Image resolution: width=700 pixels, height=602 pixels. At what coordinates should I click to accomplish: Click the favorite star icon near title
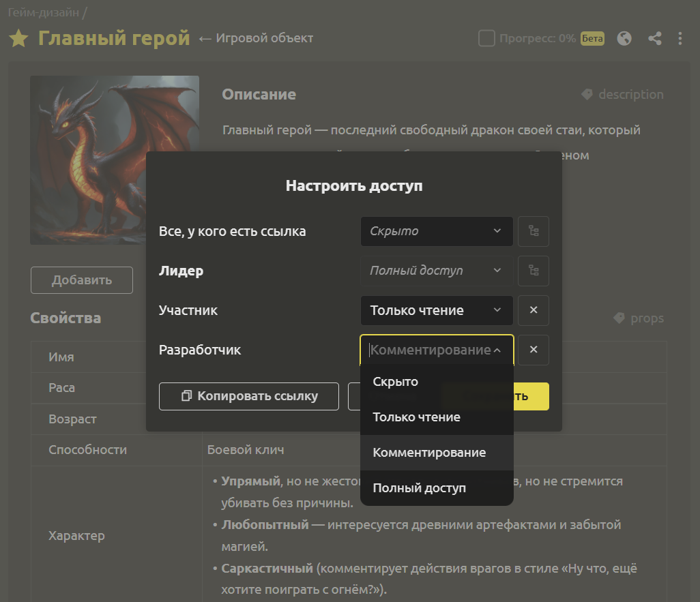[x=18, y=38]
